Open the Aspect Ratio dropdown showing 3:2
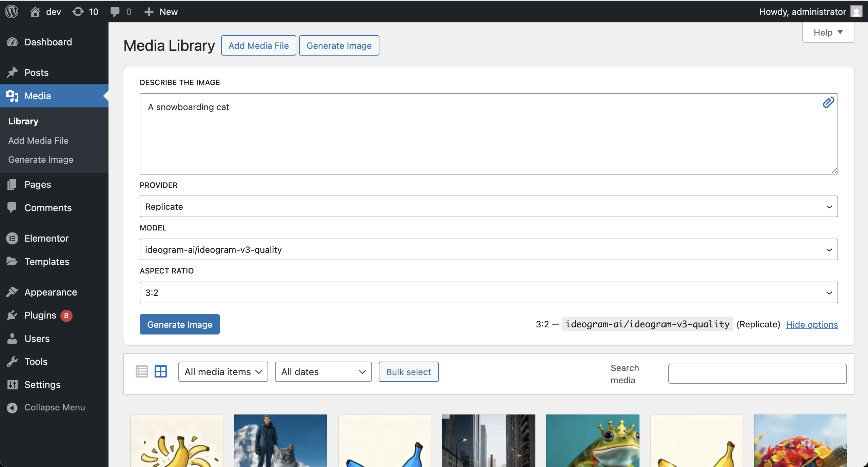 [x=489, y=292]
